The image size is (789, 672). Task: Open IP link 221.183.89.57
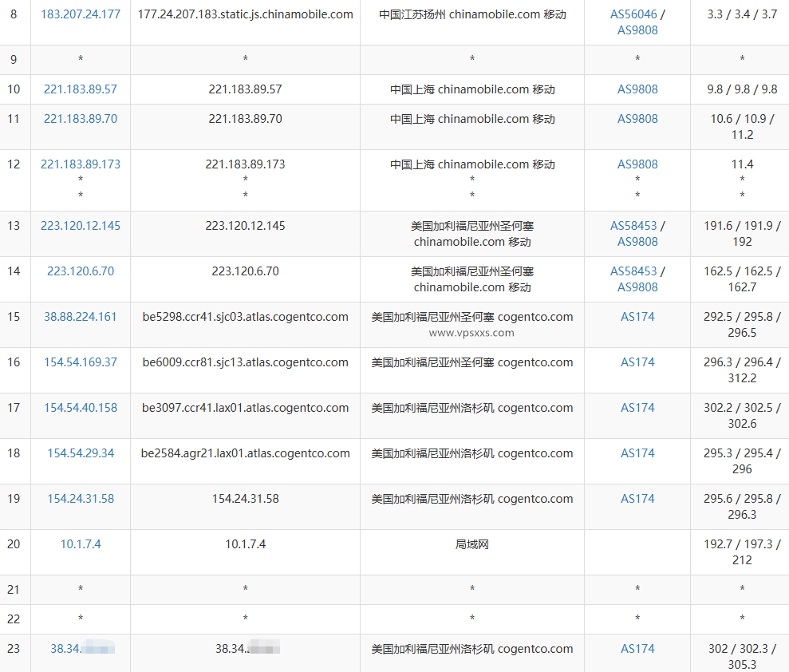[81, 89]
